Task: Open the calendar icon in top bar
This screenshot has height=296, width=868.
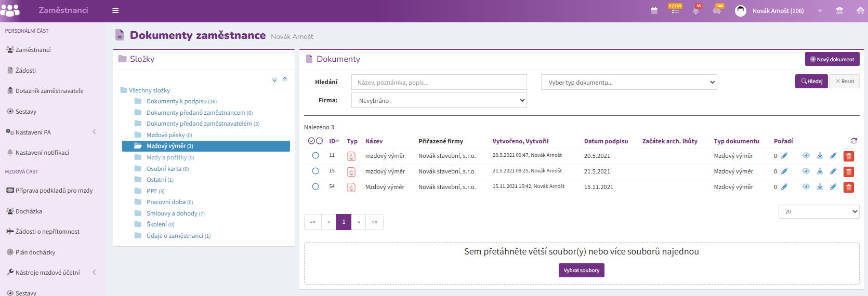Action: (654, 11)
